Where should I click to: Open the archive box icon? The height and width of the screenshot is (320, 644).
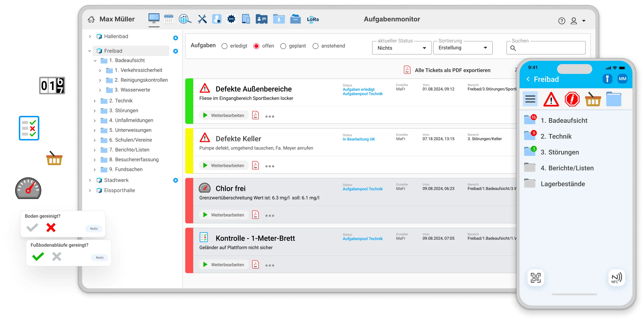pyautogui.click(x=295, y=19)
